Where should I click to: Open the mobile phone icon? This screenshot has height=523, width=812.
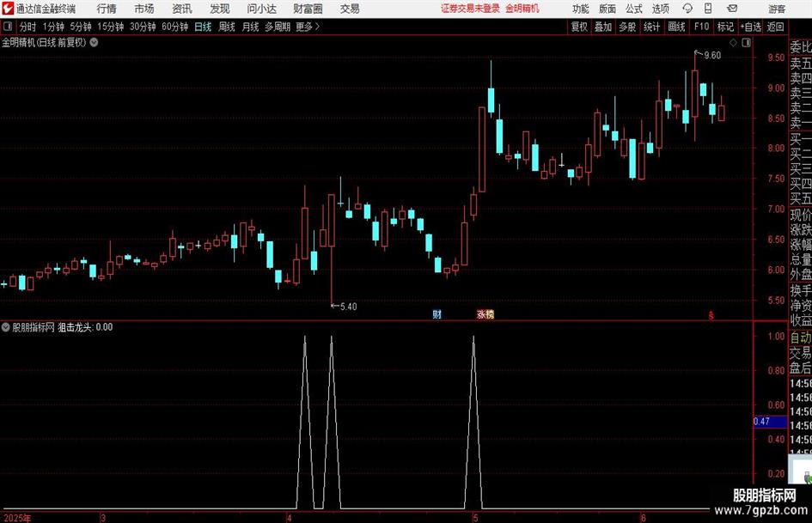tap(708, 9)
